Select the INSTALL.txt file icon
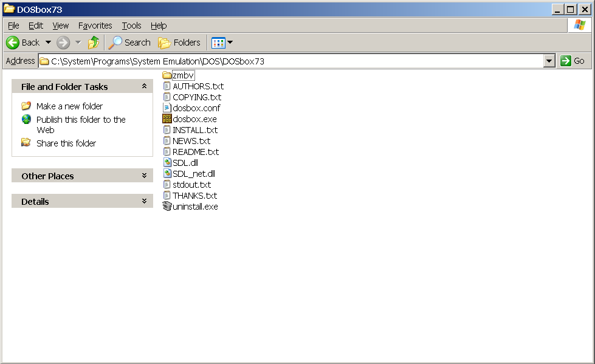This screenshot has height=364, width=595. point(167,130)
